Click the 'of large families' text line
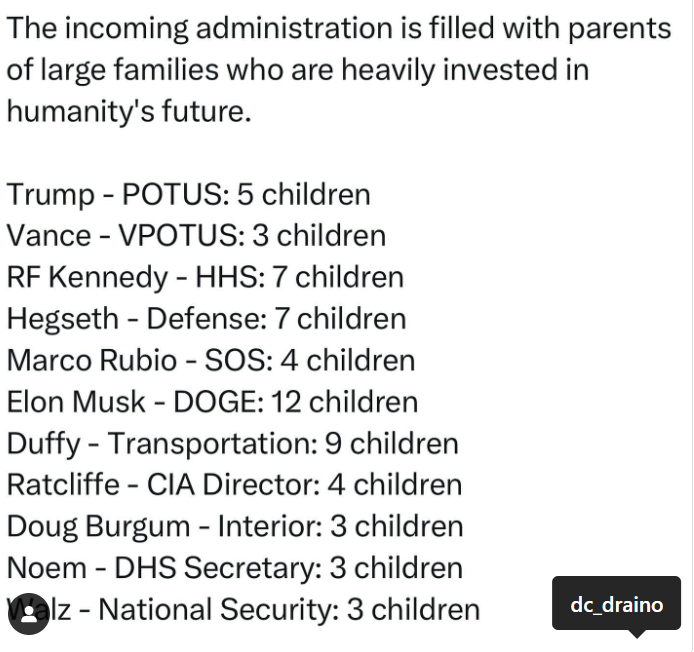Image resolution: width=694 pixels, height=652 pixels. pos(298,69)
